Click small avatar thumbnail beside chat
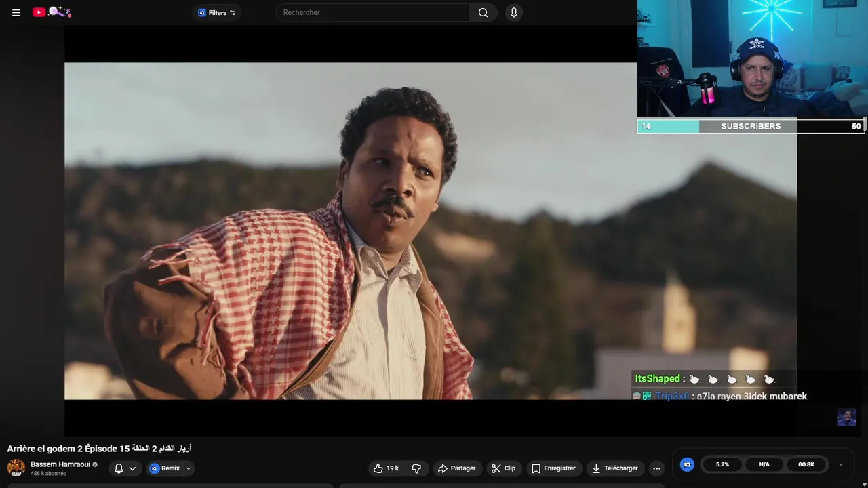 tap(846, 417)
